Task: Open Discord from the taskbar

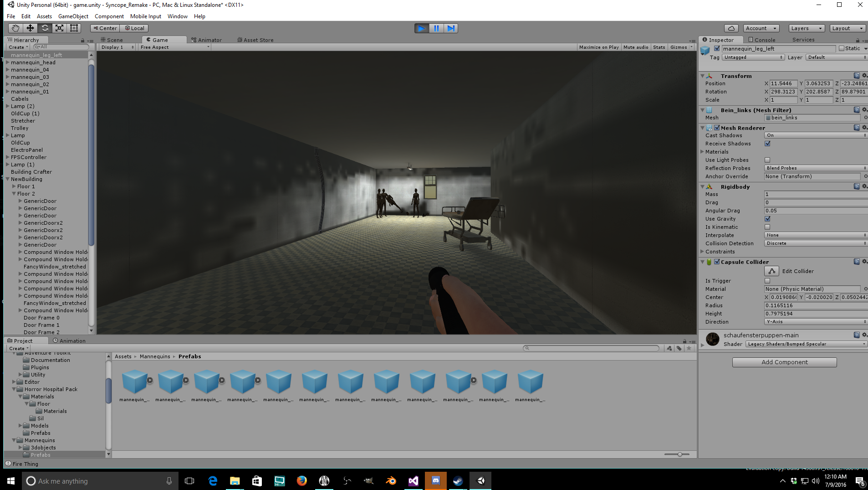Action: (435, 481)
